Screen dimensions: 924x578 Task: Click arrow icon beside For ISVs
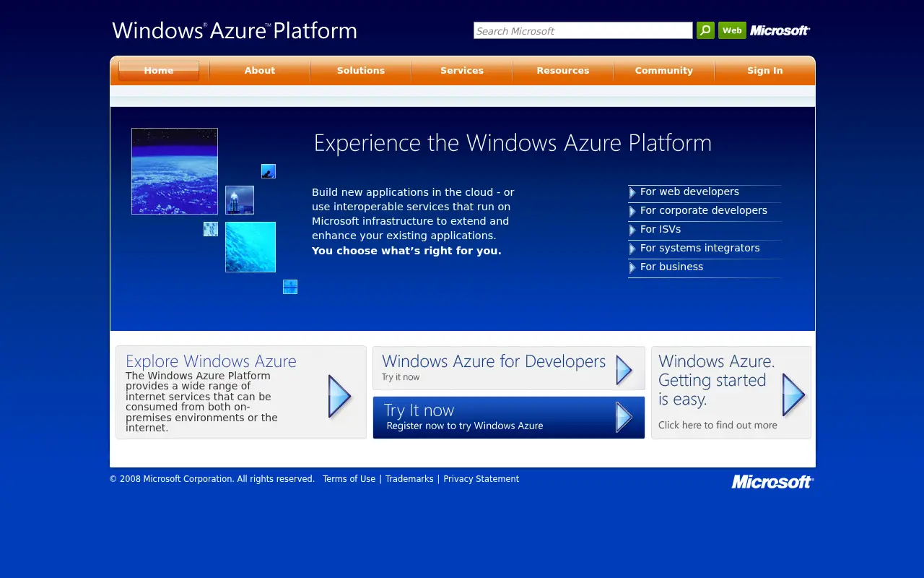632,230
